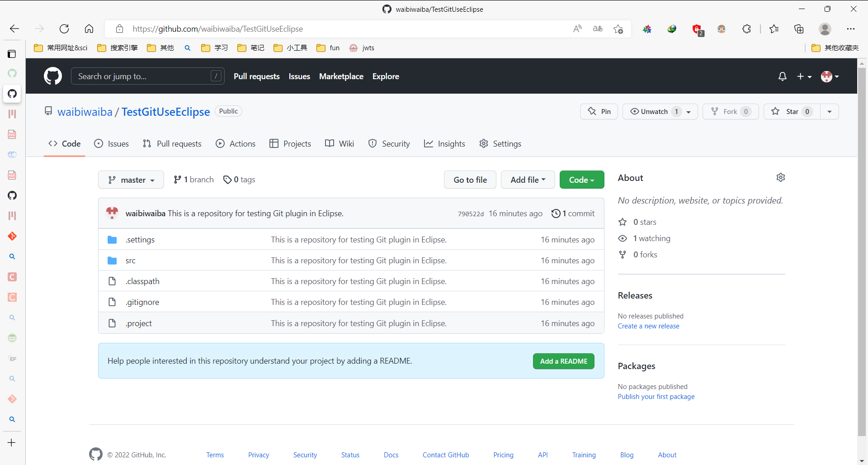Open browser extensions puzzle icon
Image resolution: width=868 pixels, height=465 pixels.
pos(746,29)
